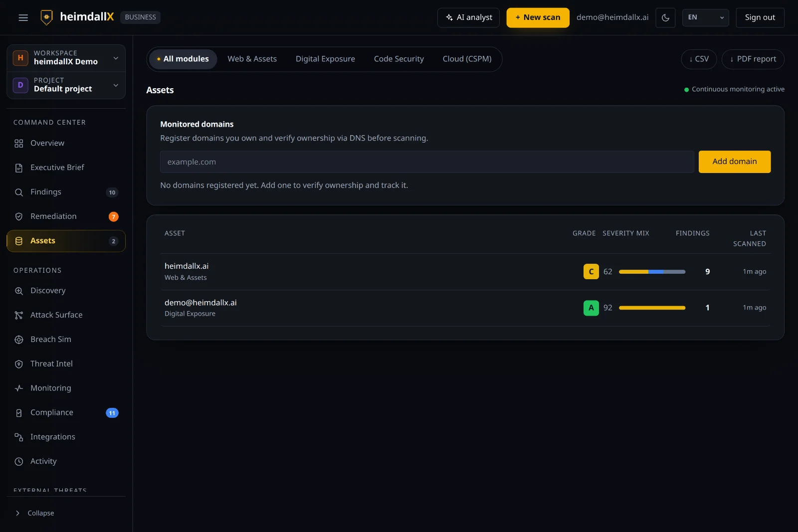The height and width of the screenshot is (532, 798).
Task: Open the Compliance section
Action: (66, 412)
